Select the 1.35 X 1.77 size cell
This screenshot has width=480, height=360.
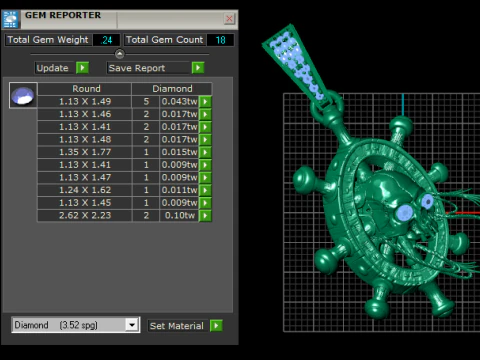point(85,152)
